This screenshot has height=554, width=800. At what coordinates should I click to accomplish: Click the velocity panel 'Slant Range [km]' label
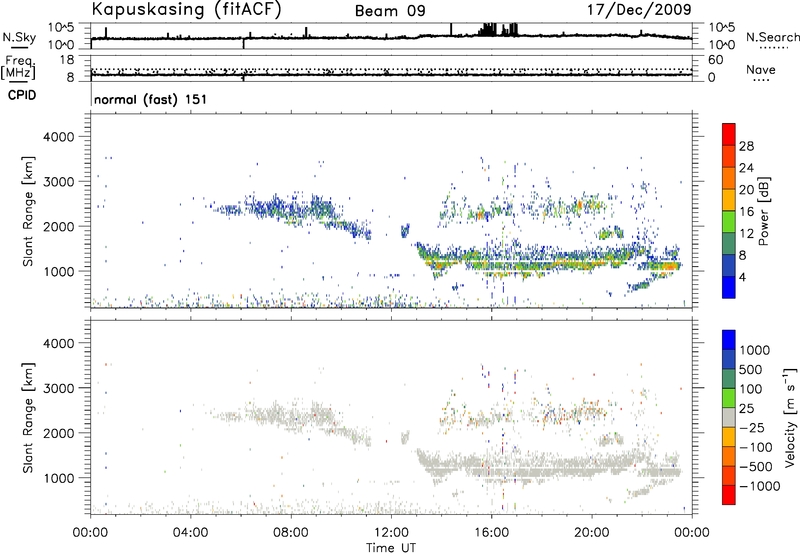[x=28, y=418]
